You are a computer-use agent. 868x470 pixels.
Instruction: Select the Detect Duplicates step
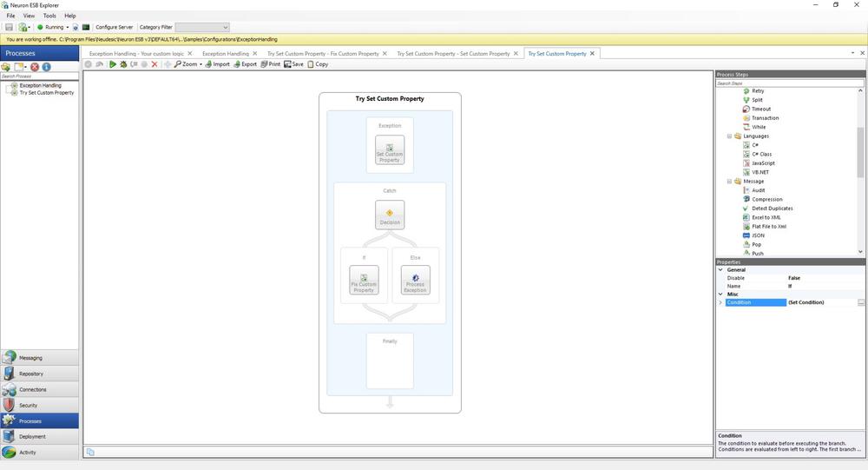point(768,209)
